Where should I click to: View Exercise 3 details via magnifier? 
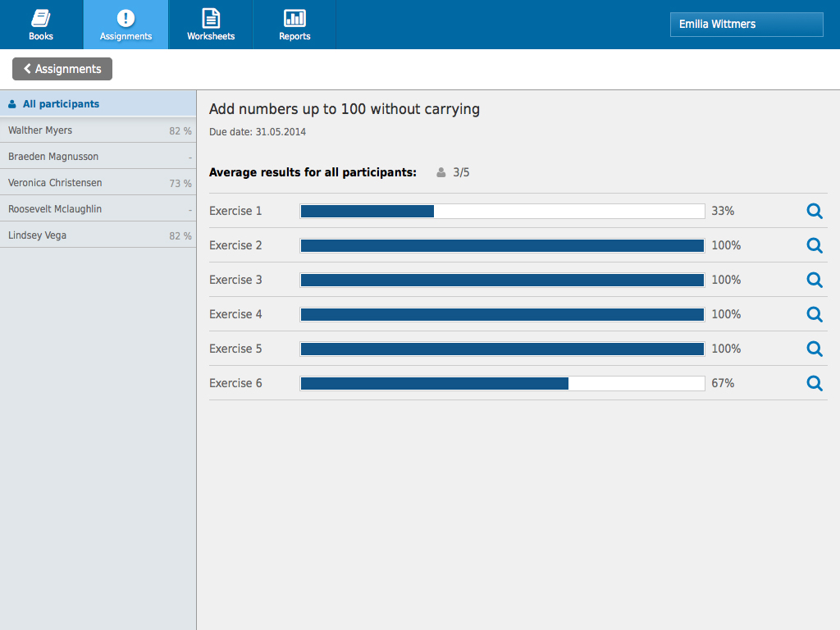814,280
